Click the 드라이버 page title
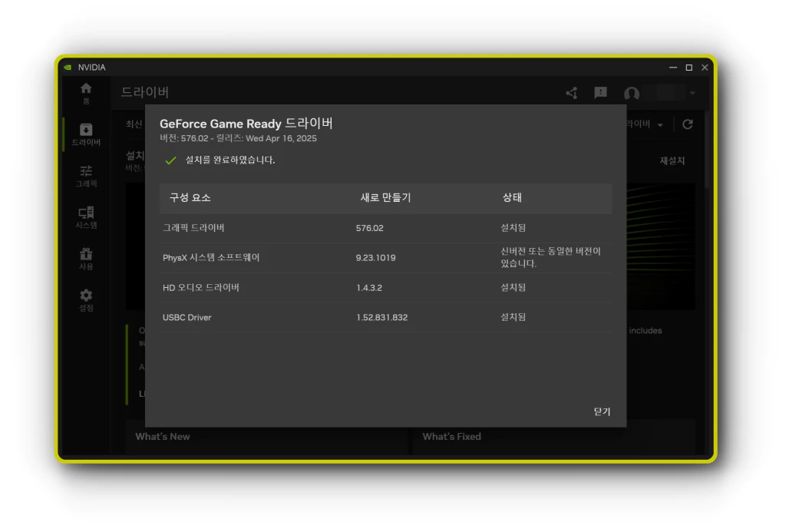The image size is (786, 532). [x=145, y=92]
